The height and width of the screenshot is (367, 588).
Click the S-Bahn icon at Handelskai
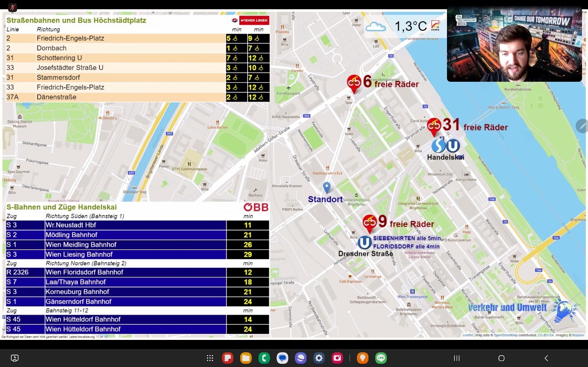pyautogui.click(x=438, y=146)
